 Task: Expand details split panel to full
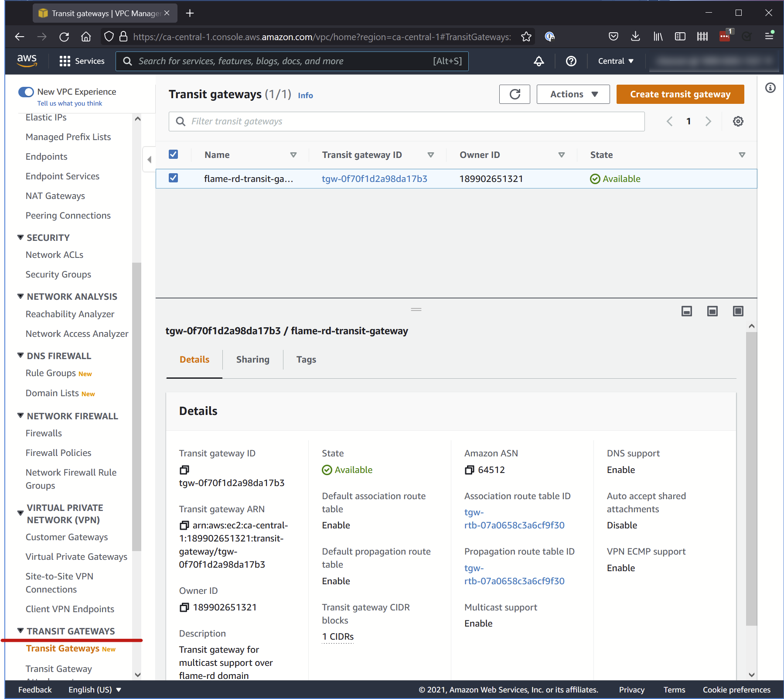click(x=738, y=311)
